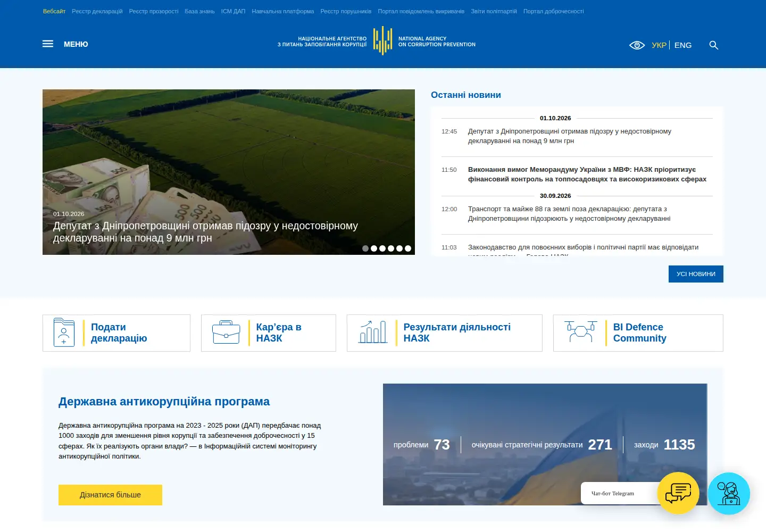The height and width of the screenshot is (532, 766).
Task: Click the Чат-бот Telegram label
Action: click(613, 493)
